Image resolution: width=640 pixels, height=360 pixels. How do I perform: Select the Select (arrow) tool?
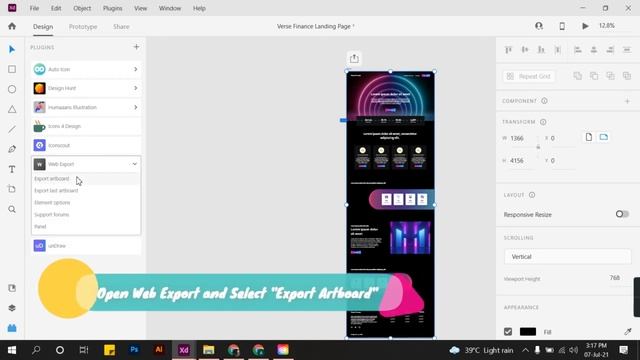tap(12, 49)
